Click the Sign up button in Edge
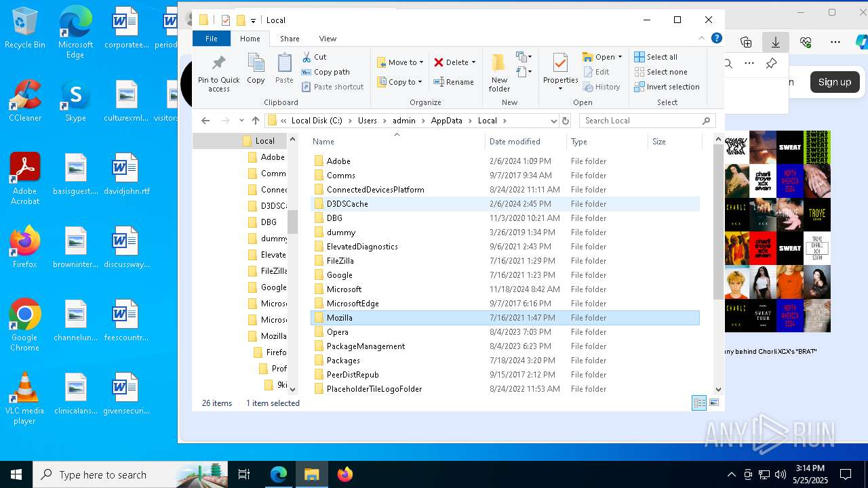Screen dimensions: 868x488 tap(834, 82)
